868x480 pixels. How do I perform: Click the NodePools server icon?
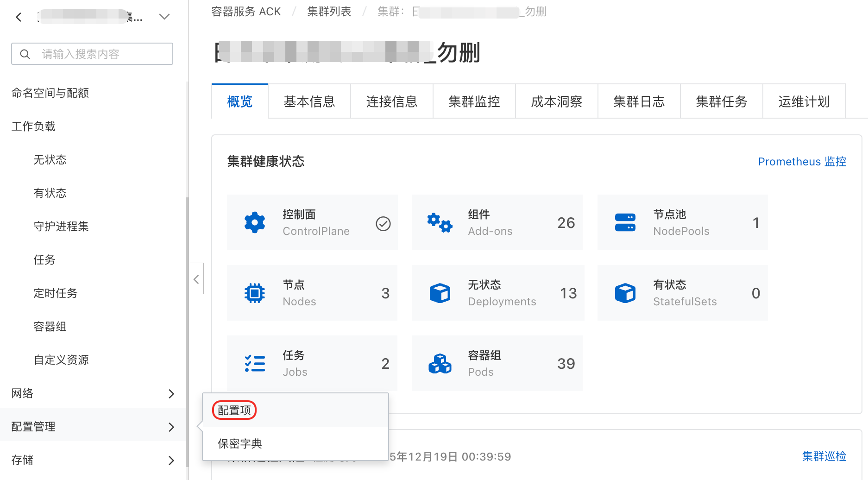coord(625,223)
